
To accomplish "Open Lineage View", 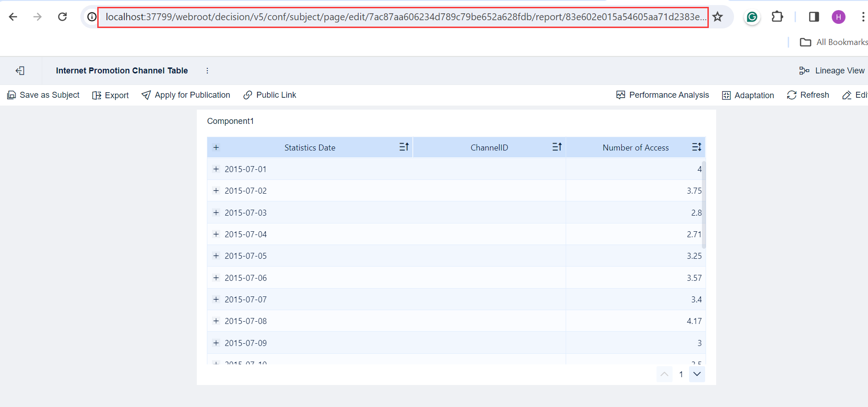I will [x=832, y=71].
